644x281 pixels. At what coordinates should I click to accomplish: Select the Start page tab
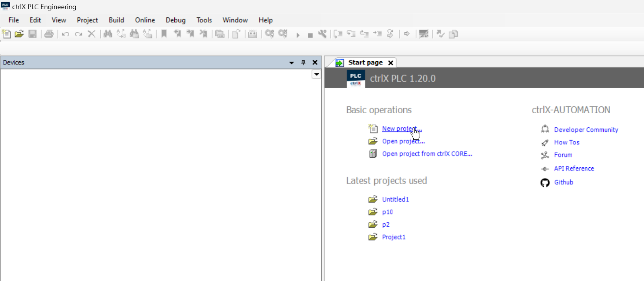(365, 62)
